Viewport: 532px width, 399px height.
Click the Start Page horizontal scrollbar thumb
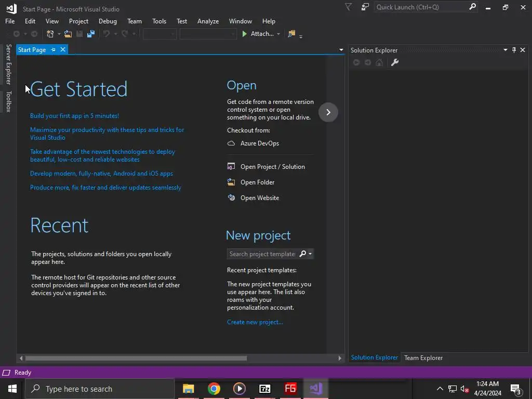click(136, 358)
